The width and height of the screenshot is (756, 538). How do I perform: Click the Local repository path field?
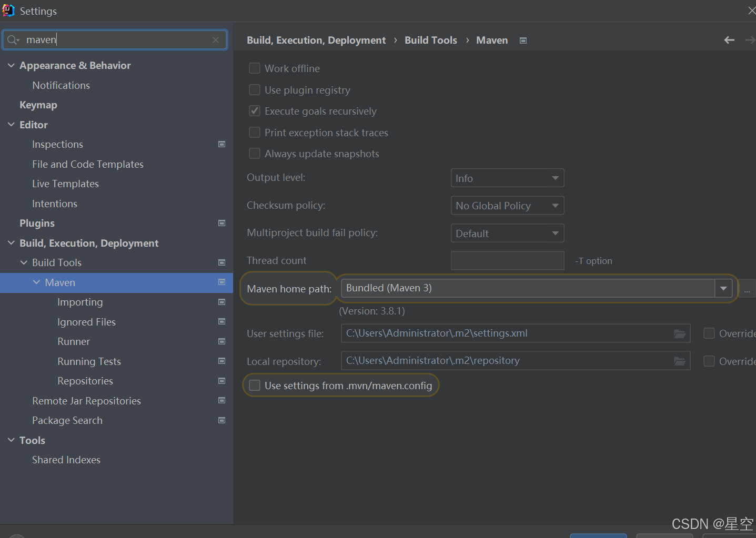click(x=516, y=361)
